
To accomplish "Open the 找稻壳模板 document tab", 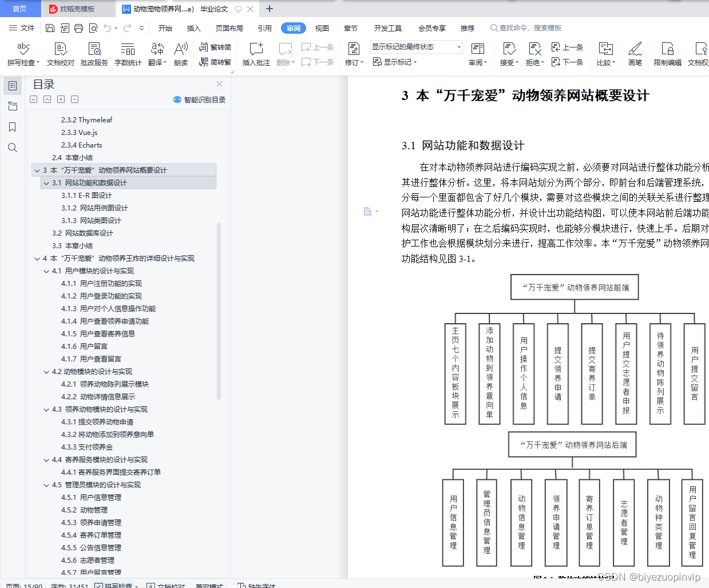I will tap(77, 9).
